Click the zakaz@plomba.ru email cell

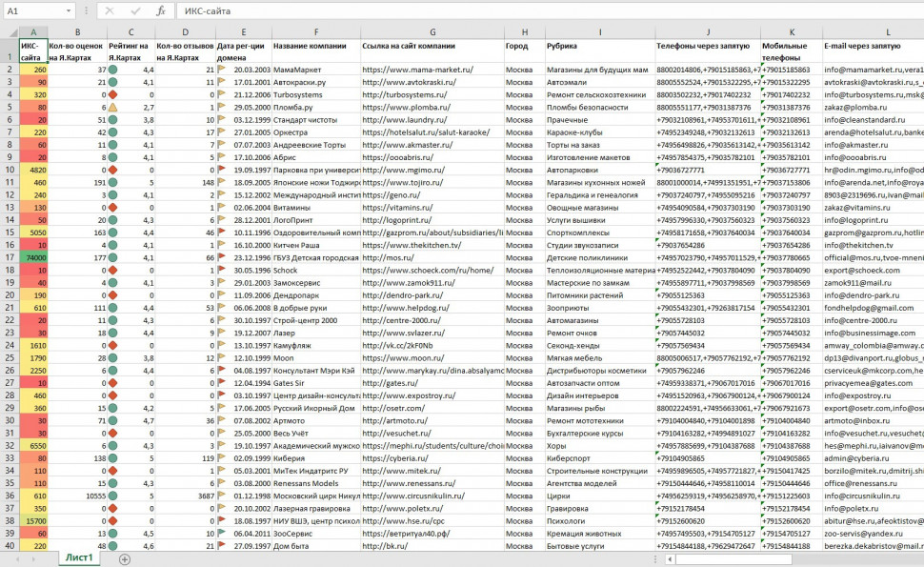(x=874, y=108)
